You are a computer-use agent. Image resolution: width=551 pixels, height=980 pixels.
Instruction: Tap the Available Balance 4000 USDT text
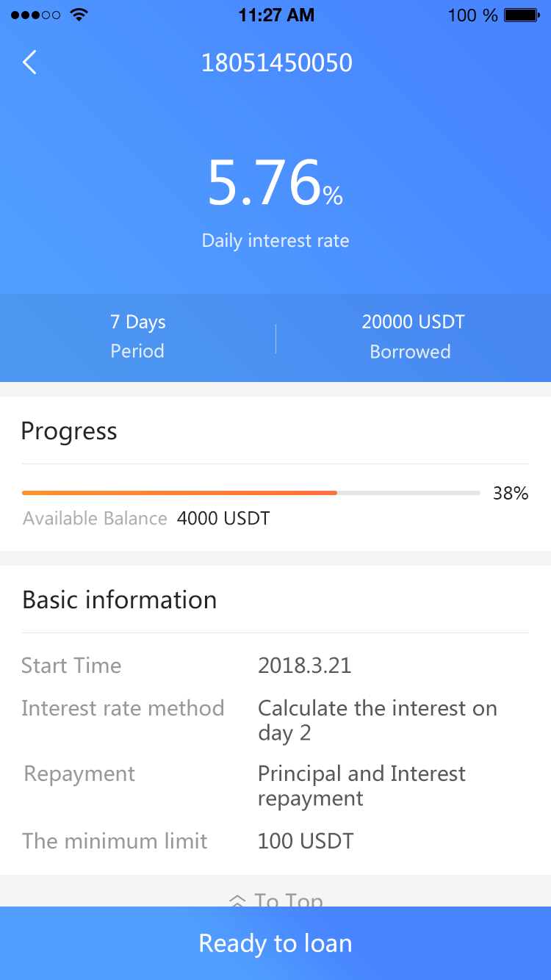point(147,519)
